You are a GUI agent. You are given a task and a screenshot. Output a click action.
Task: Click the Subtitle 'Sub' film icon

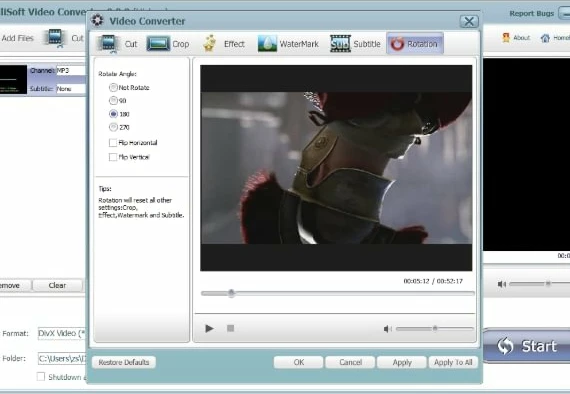point(340,44)
